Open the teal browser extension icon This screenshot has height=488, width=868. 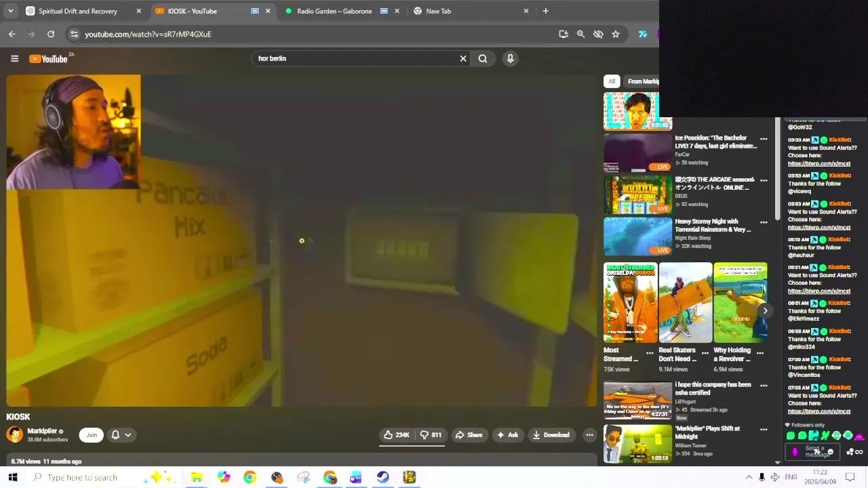[642, 34]
